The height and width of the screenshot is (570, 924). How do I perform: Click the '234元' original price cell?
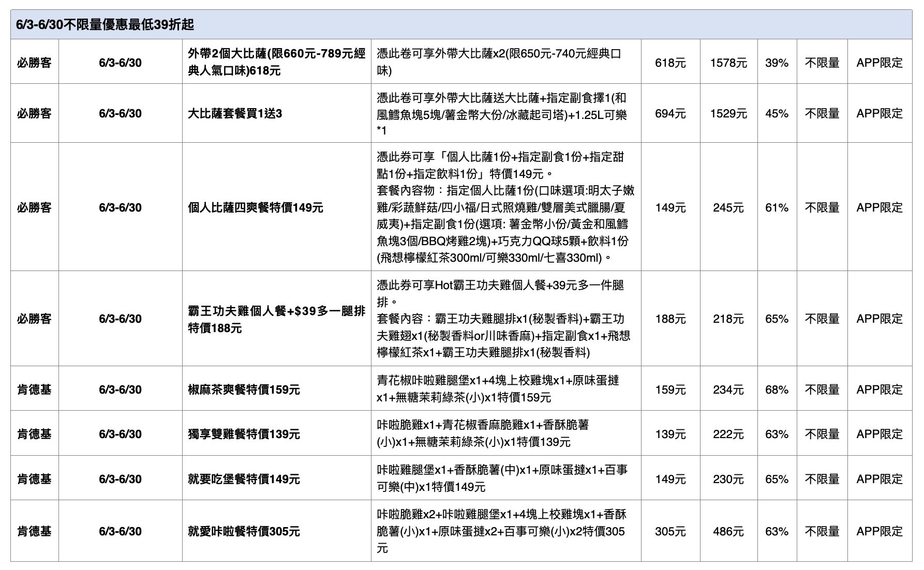[x=728, y=389]
